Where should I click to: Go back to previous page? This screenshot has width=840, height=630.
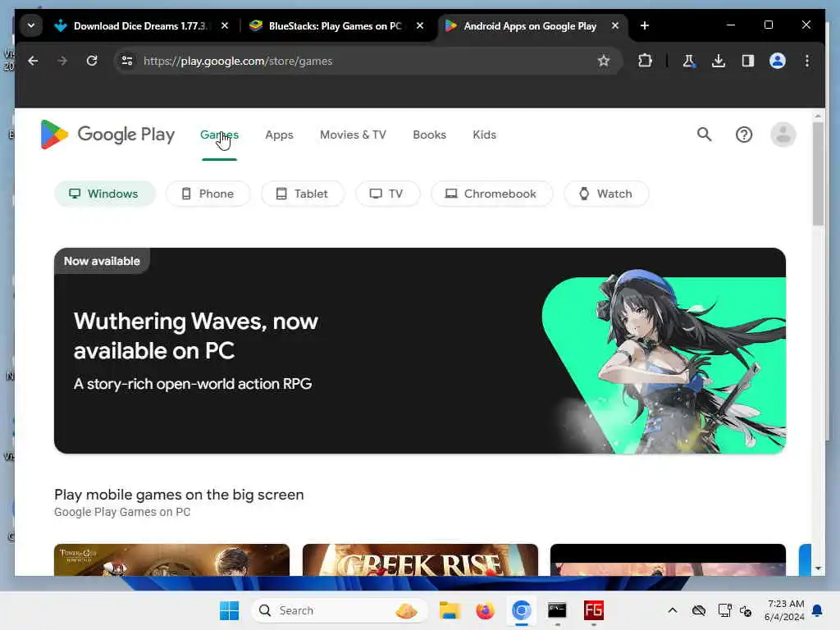[33, 61]
